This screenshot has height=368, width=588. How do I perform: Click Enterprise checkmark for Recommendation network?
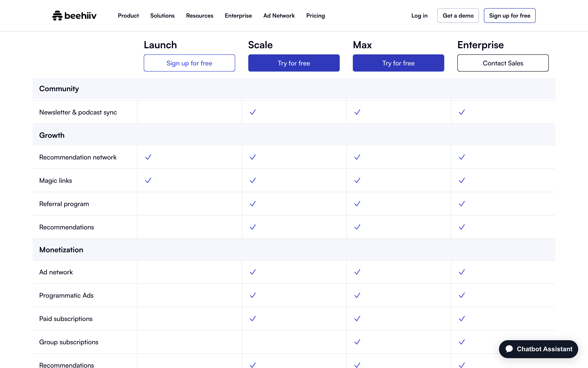point(462,157)
